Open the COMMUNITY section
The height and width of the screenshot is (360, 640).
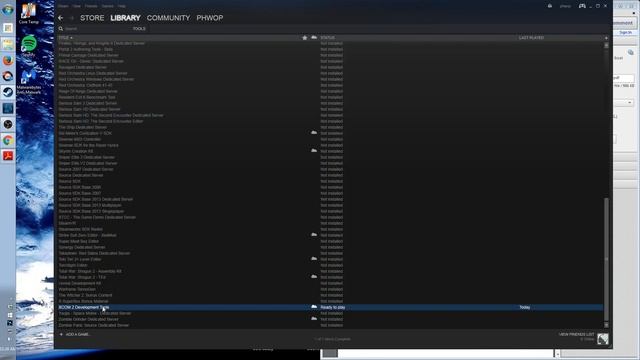[169, 18]
